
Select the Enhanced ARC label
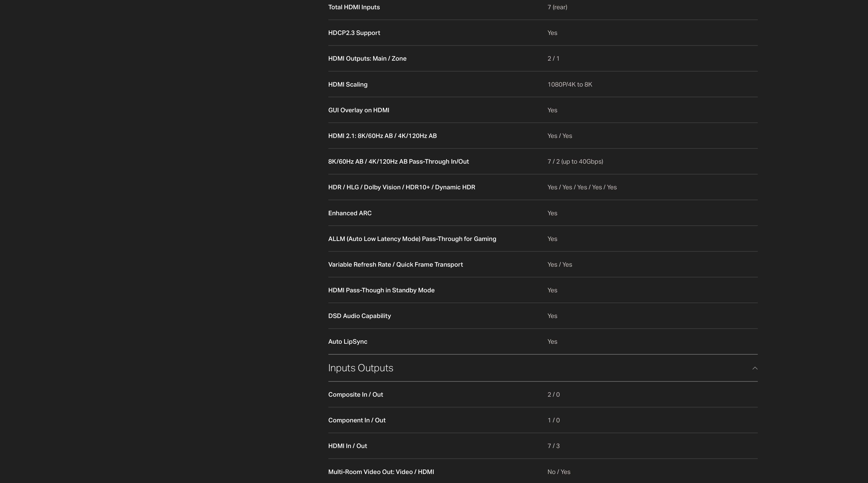[x=350, y=213]
